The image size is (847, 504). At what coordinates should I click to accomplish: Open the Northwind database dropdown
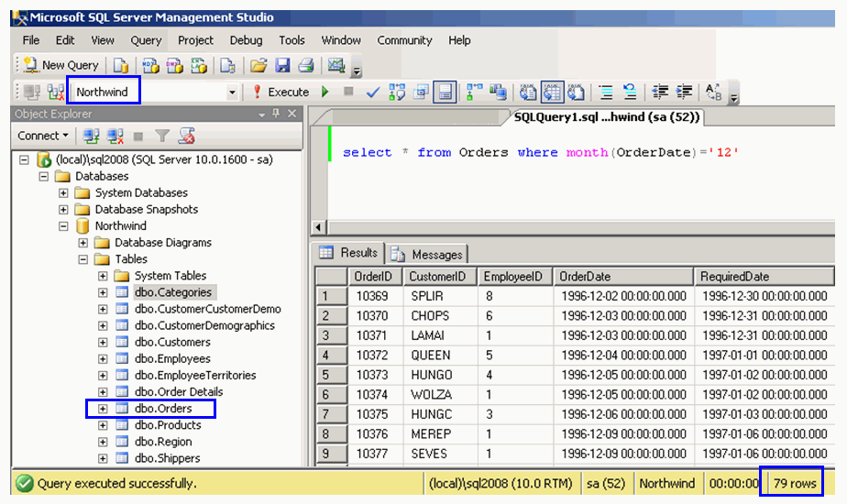click(232, 93)
